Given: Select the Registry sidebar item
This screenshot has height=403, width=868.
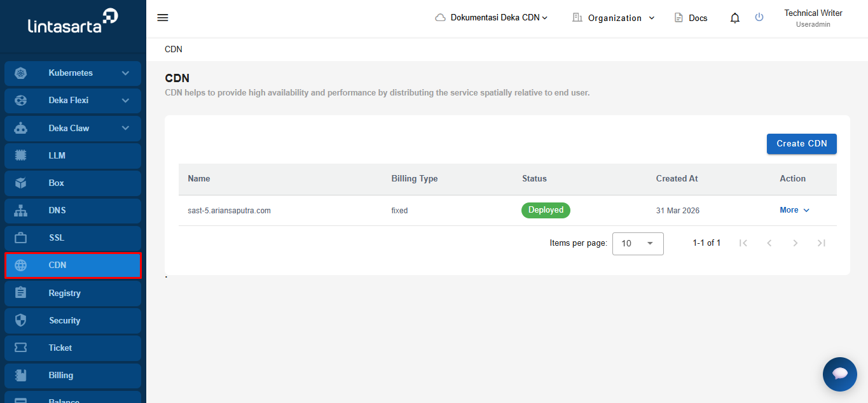Looking at the screenshot, I should click(73, 293).
